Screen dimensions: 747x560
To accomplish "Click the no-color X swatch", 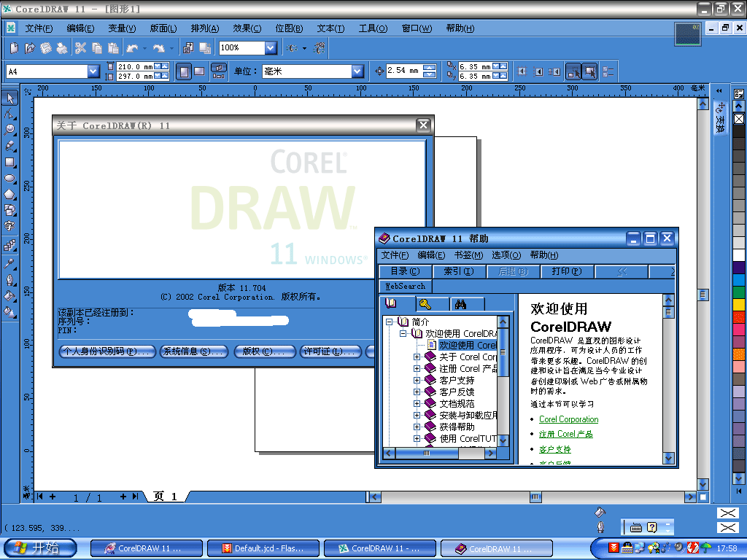I will pos(739,119).
